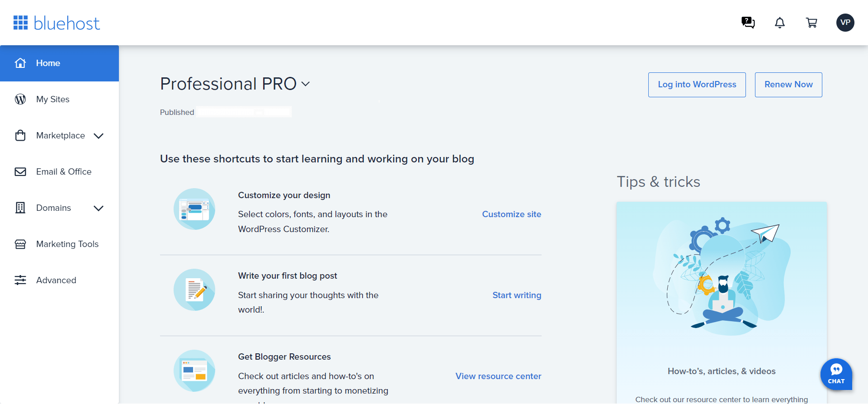Follow the Start writing link
This screenshot has height=404, width=868.
(517, 295)
